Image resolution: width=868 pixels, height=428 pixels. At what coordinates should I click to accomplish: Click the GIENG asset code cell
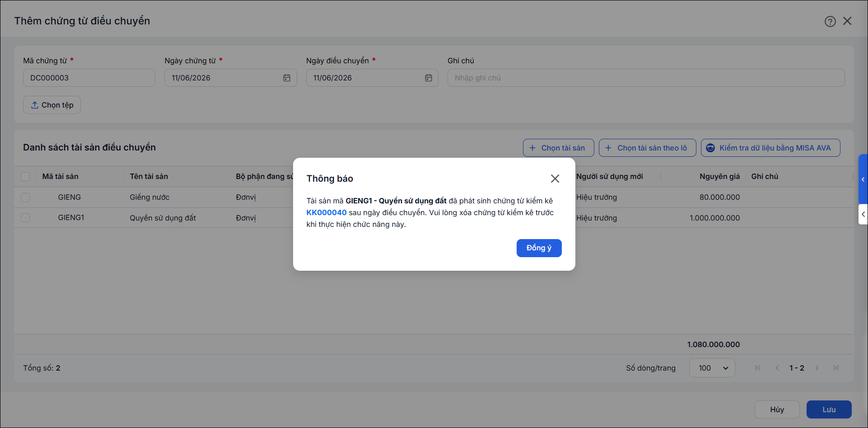tap(69, 197)
